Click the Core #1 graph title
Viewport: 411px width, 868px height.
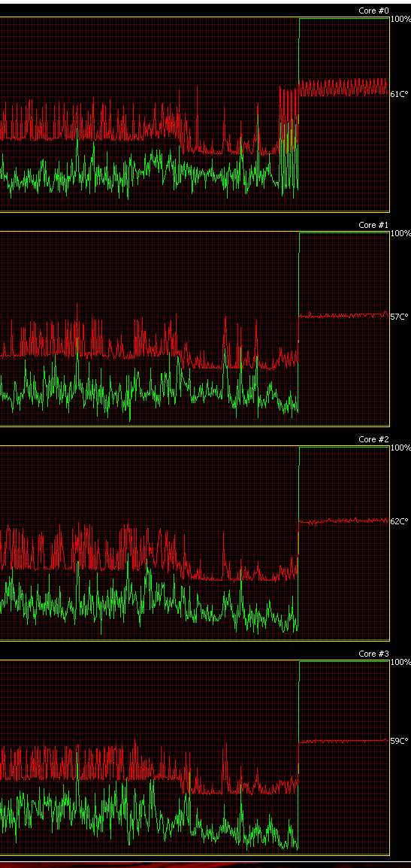click(374, 226)
